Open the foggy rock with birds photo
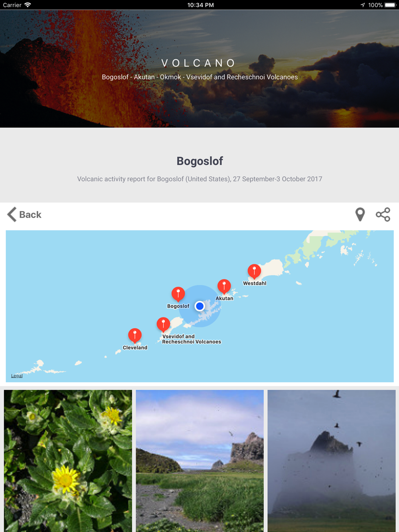Image resolution: width=399 pixels, height=532 pixels. (332, 461)
